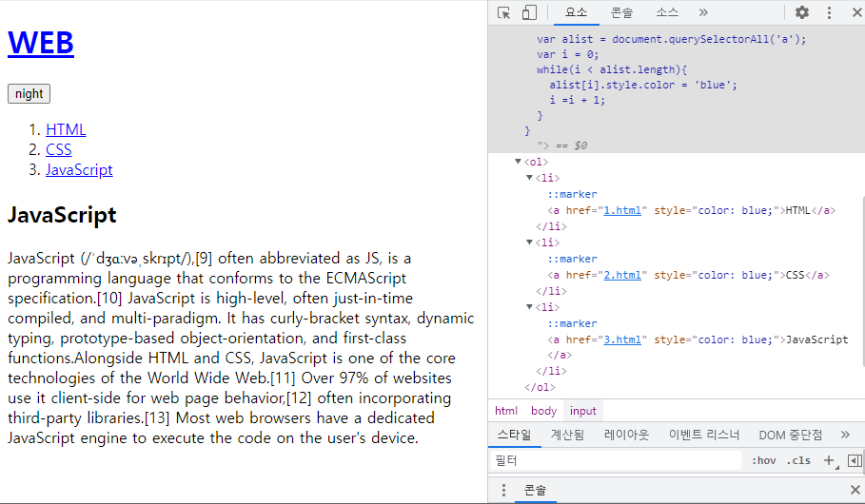Collapse the ol element node
The width and height of the screenshot is (865, 504).
[x=518, y=162]
